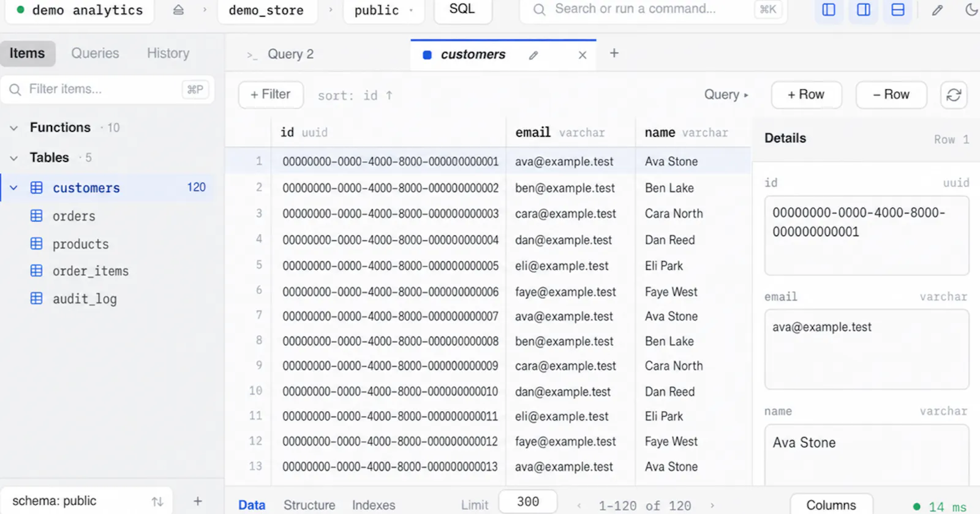Click the search magnifier icon in command bar

(539, 9)
